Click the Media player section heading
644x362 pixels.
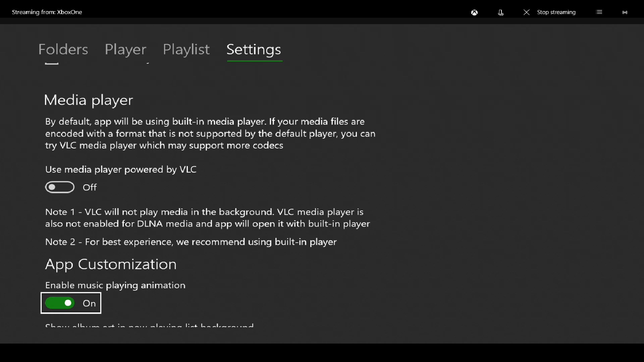tap(89, 100)
